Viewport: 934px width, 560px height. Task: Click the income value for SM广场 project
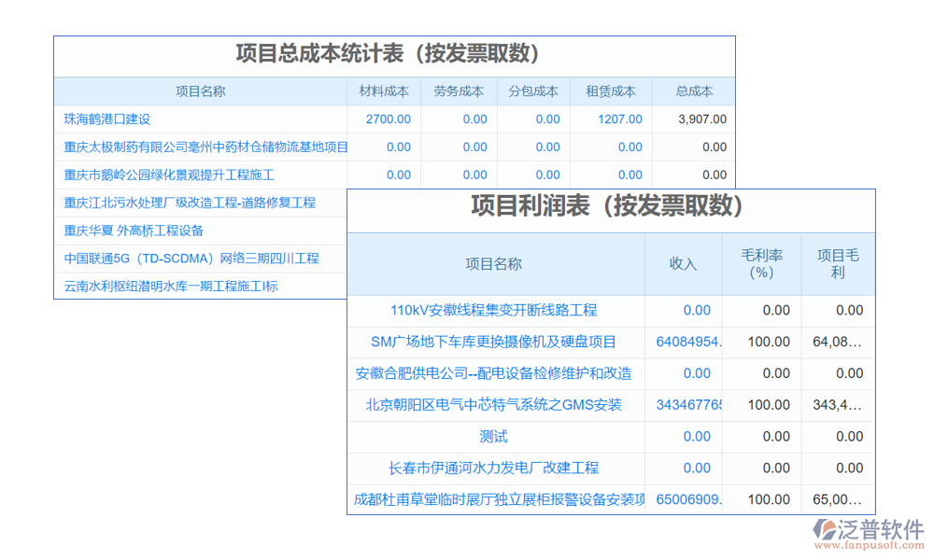coord(689,342)
